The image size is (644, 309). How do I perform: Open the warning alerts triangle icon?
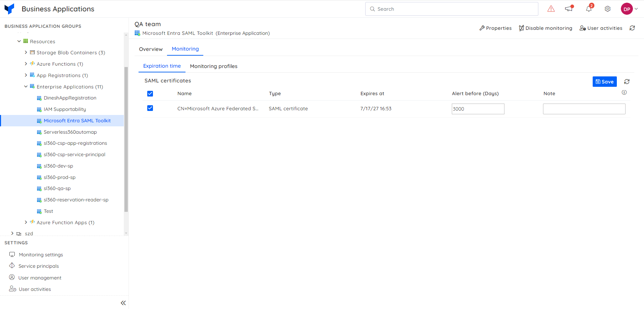pyautogui.click(x=551, y=9)
